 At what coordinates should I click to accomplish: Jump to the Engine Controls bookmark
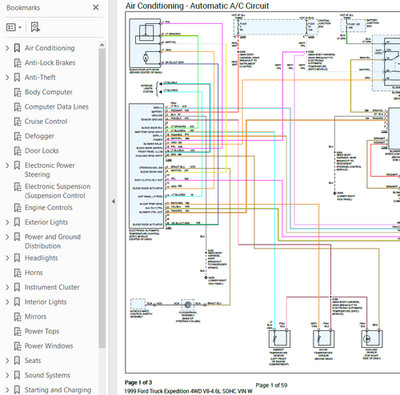49,207
